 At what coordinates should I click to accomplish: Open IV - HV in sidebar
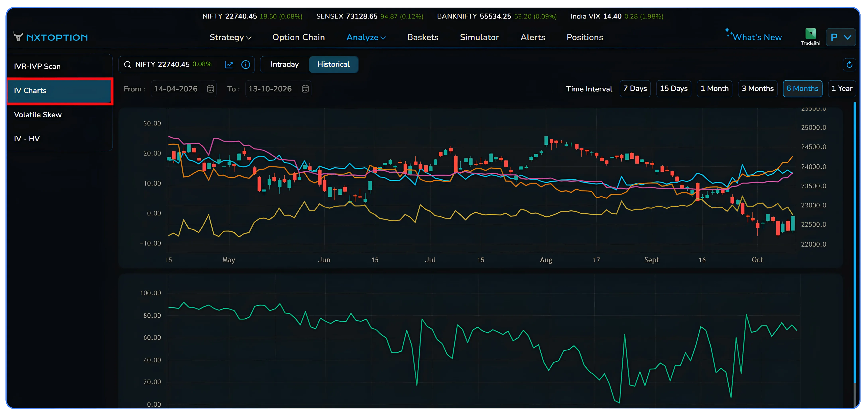pos(59,139)
